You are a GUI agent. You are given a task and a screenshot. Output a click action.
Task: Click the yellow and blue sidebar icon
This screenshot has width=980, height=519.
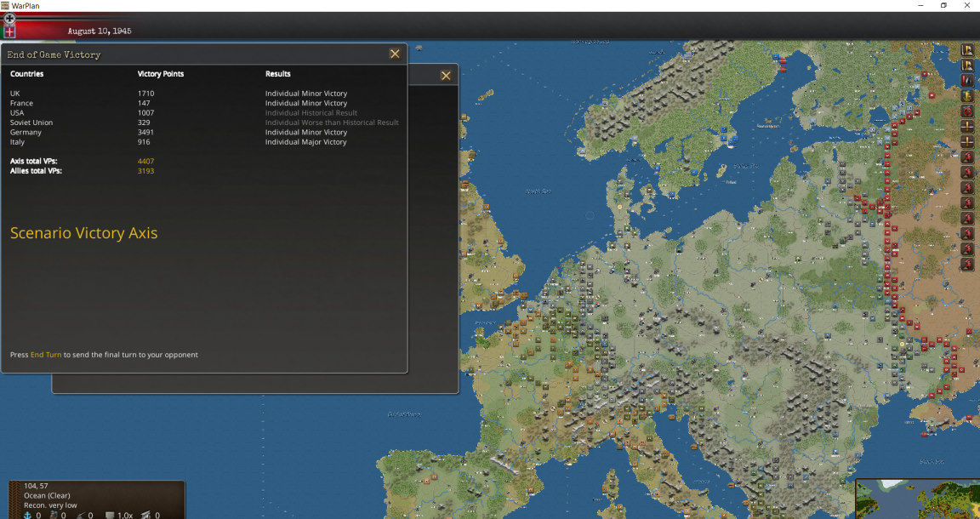pyautogui.click(x=967, y=96)
